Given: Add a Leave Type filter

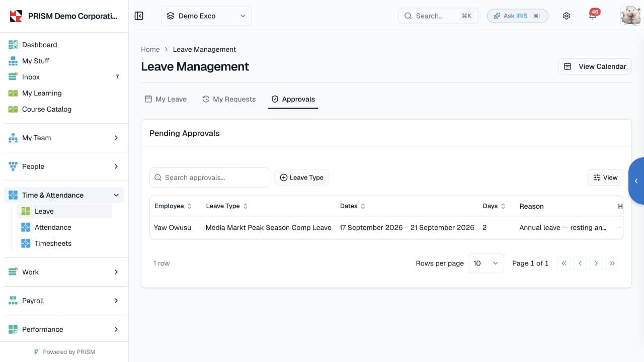Looking at the screenshot, I should click(x=301, y=177).
